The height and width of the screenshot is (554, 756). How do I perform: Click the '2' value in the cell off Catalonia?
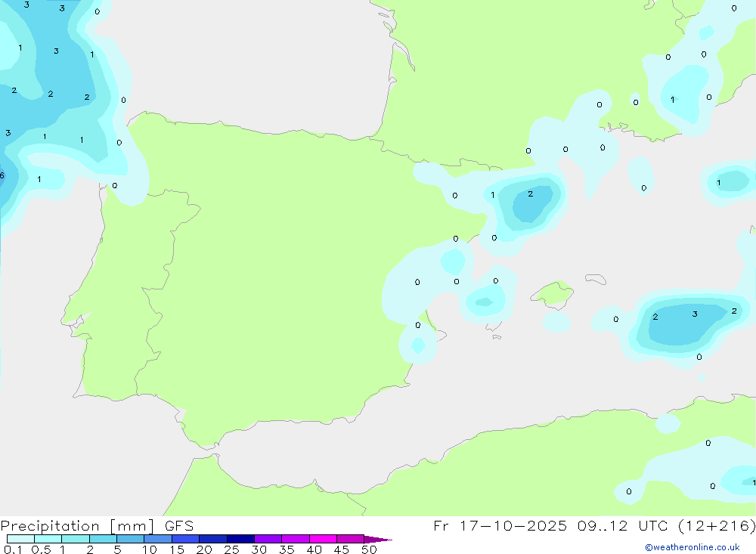tap(531, 193)
